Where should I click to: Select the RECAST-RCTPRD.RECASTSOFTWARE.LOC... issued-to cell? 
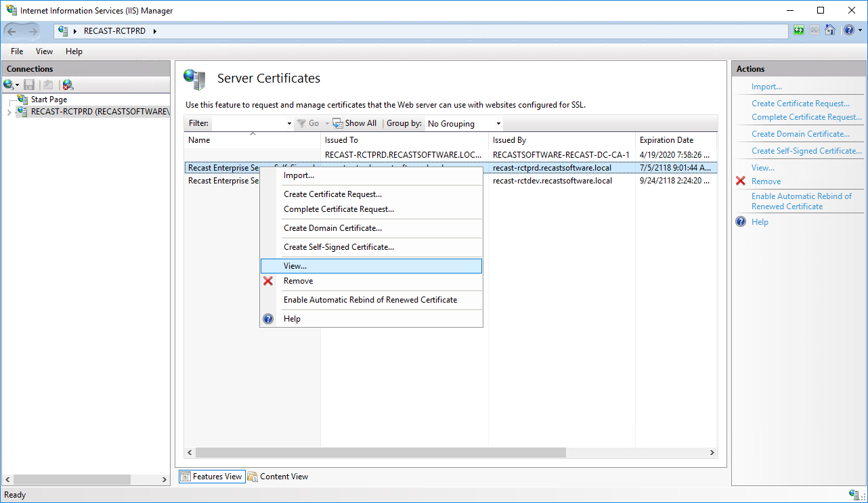point(404,155)
